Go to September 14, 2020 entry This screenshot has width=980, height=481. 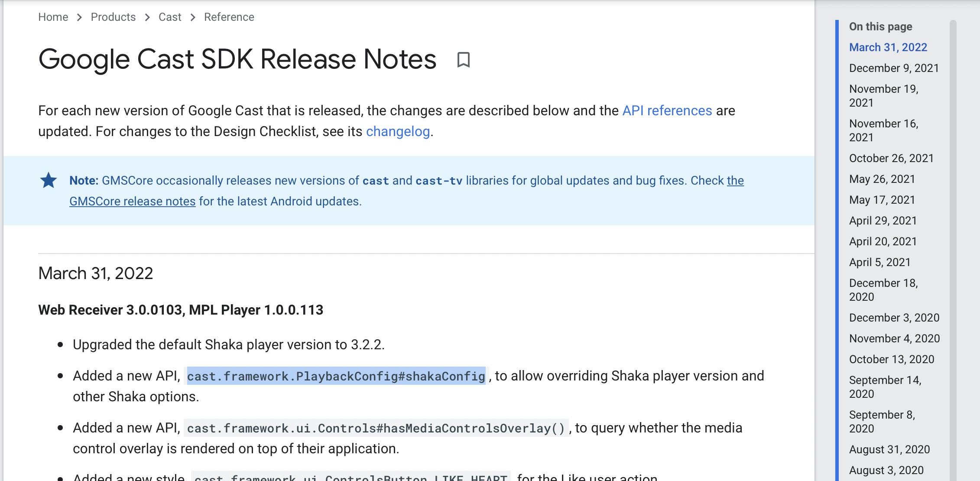point(885,387)
